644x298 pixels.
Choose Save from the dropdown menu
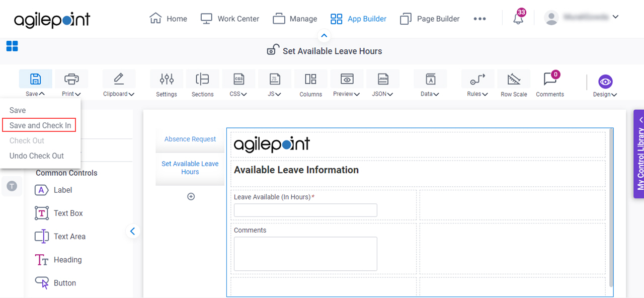click(18, 110)
